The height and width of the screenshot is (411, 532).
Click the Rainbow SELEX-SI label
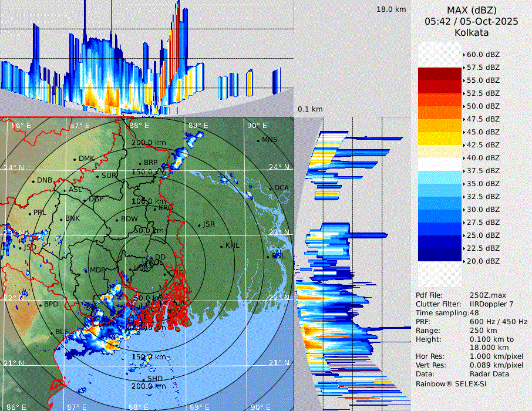pos(451,383)
